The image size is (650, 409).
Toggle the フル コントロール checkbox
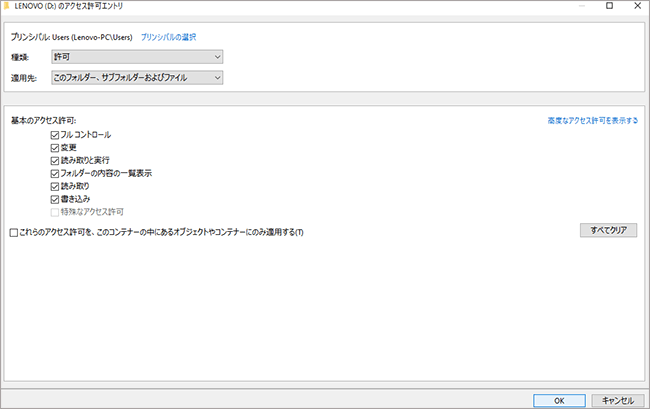pos(55,135)
